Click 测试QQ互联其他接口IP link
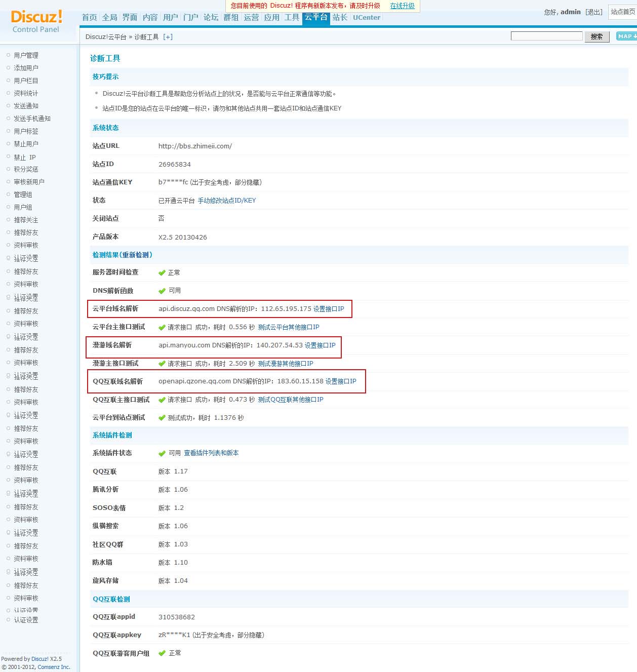This screenshot has width=637, height=672. (291, 400)
